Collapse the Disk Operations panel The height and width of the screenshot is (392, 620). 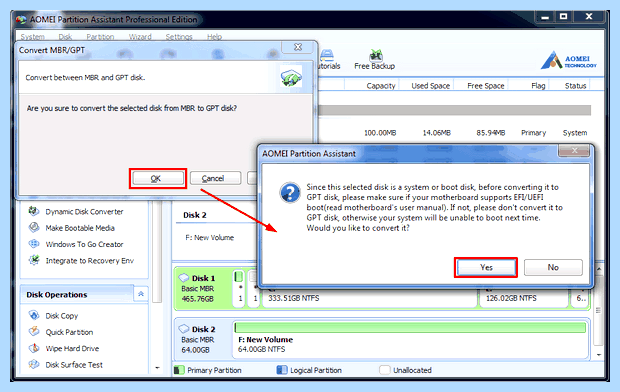141,294
